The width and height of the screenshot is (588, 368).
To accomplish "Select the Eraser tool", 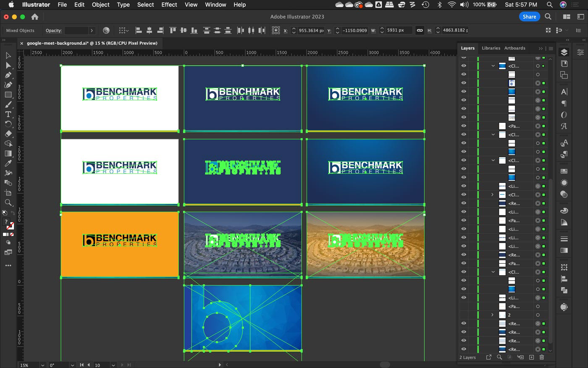I will (x=8, y=134).
